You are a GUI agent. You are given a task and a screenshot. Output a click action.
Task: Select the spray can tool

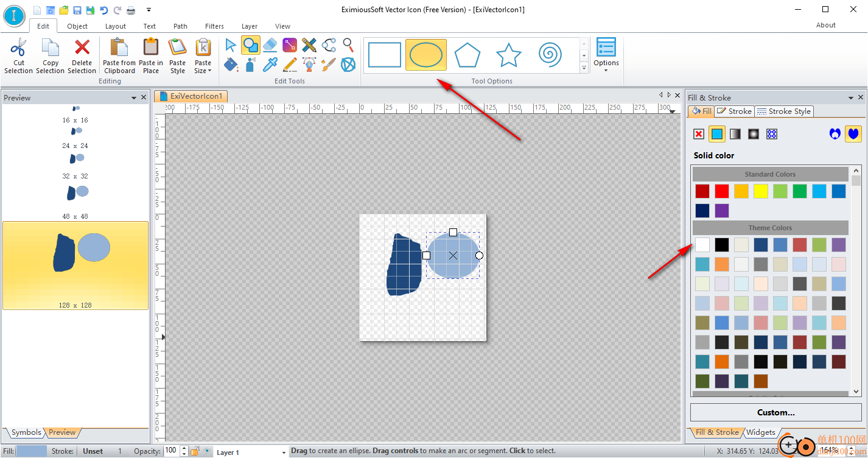pos(250,64)
